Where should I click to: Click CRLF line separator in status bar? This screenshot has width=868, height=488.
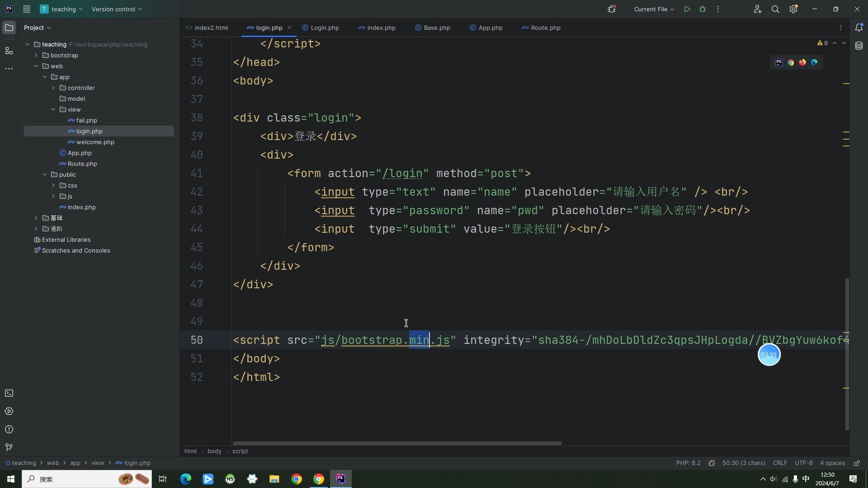780,463
